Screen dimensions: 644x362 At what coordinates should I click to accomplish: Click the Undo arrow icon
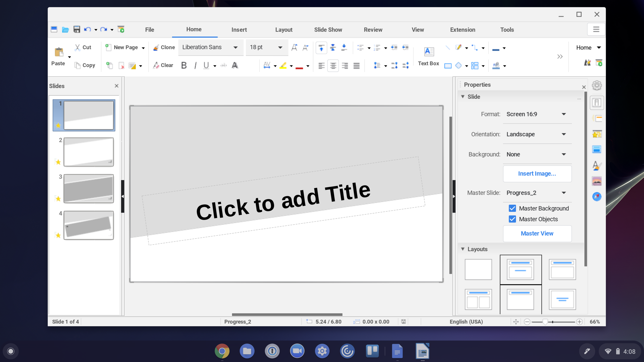[88, 29]
